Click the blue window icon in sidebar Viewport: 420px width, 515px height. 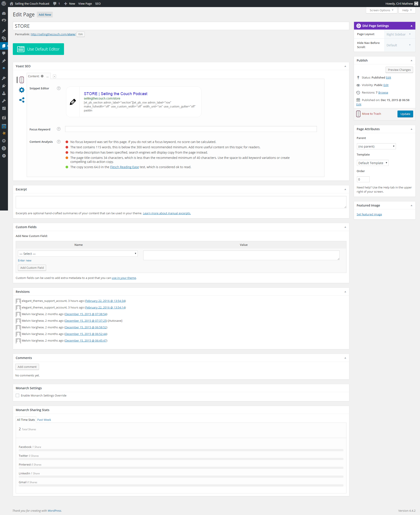(x=4, y=126)
